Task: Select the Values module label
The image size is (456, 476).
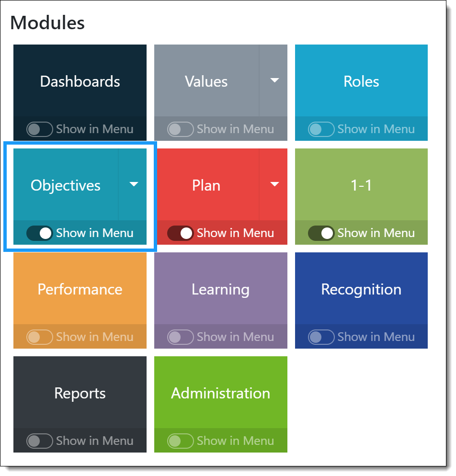Action: tap(206, 81)
